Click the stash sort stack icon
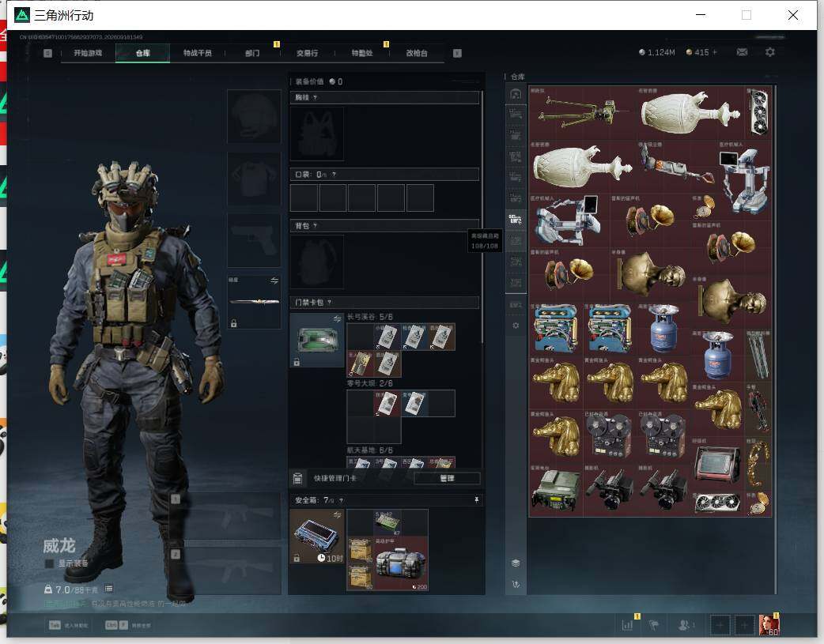The width and height of the screenshot is (824, 644). click(x=516, y=563)
